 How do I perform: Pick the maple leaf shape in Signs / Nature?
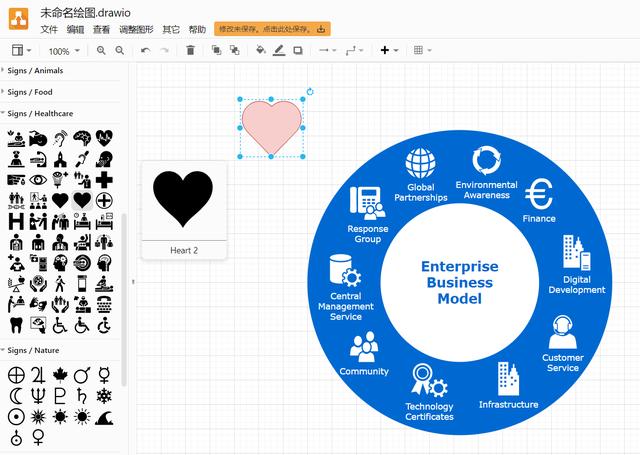click(x=60, y=375)
